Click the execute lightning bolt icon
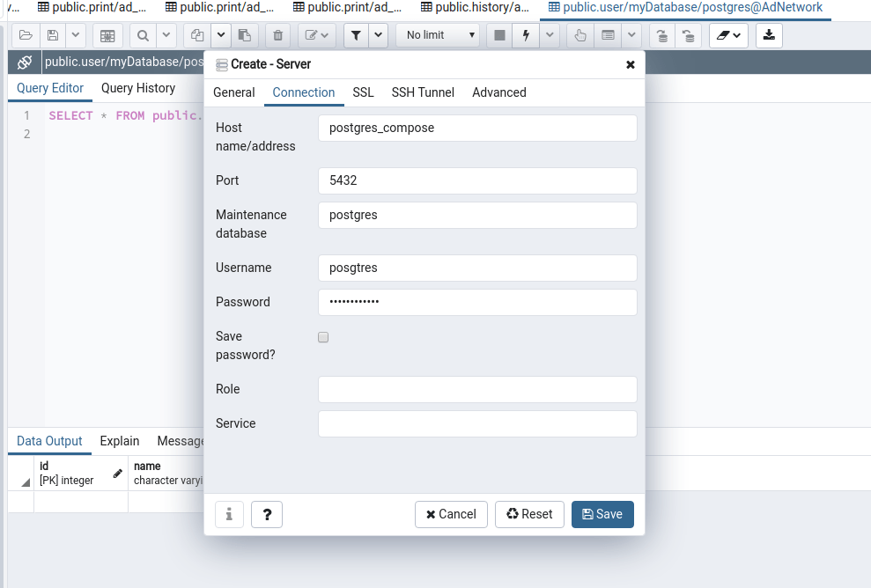This screenshot has width=871, height=588. (526, 35)
